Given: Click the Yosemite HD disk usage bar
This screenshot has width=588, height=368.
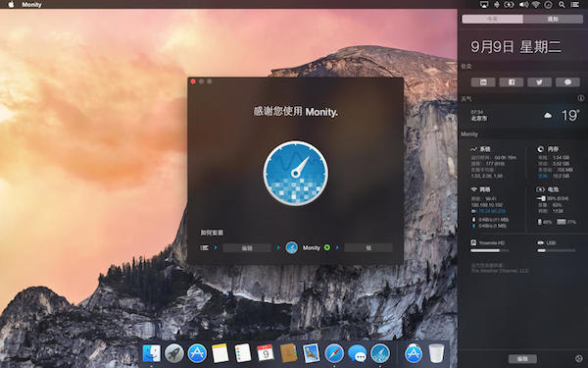Looking at the screenshot, I should pyautogui.click(x=490, y=250).
